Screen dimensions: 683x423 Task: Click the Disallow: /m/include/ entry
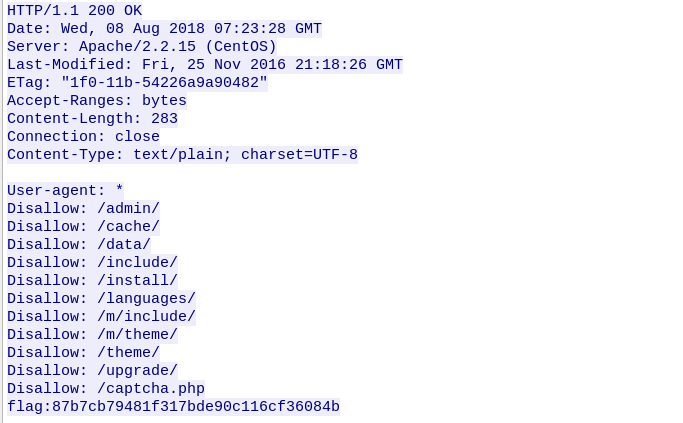point(101,317)
